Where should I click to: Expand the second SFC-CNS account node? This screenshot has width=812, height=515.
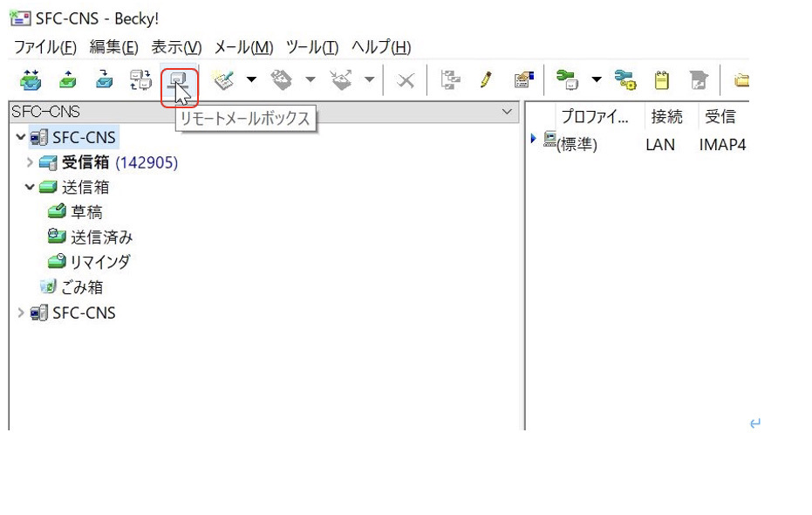tap(21, 312)
